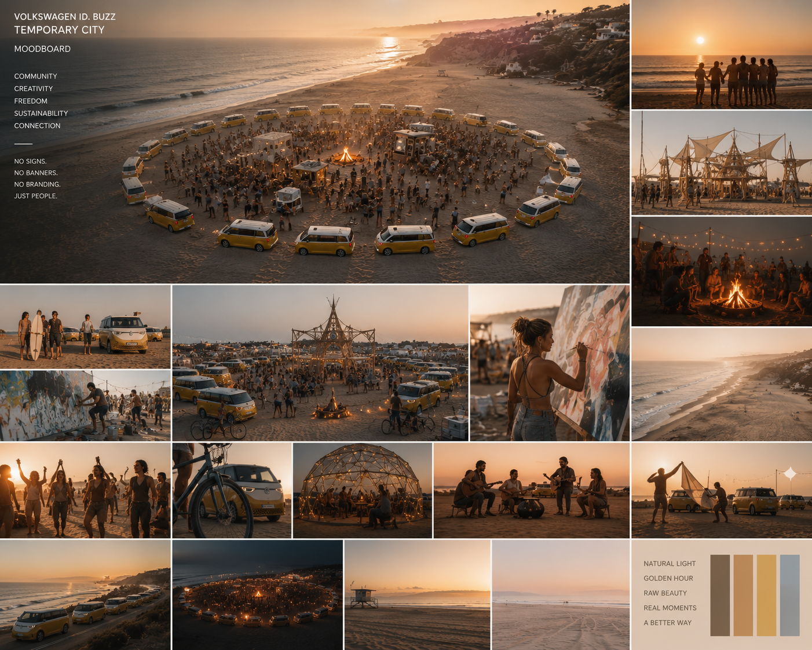Screen dimensions: 812x650
Task: View the mural wall painting photo
Action: (85, 406)
